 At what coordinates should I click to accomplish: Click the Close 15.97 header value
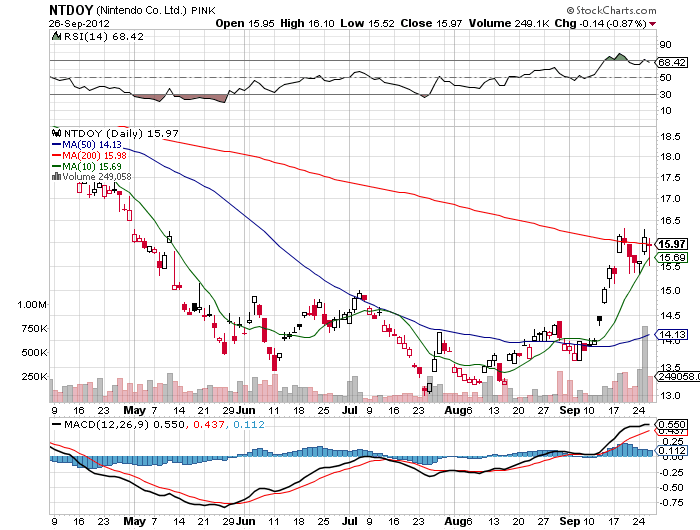(431, 23)
